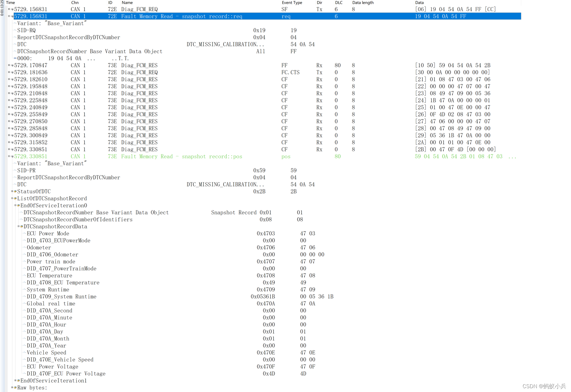
Task: Click the Time column header
Action: click(11, 3)
